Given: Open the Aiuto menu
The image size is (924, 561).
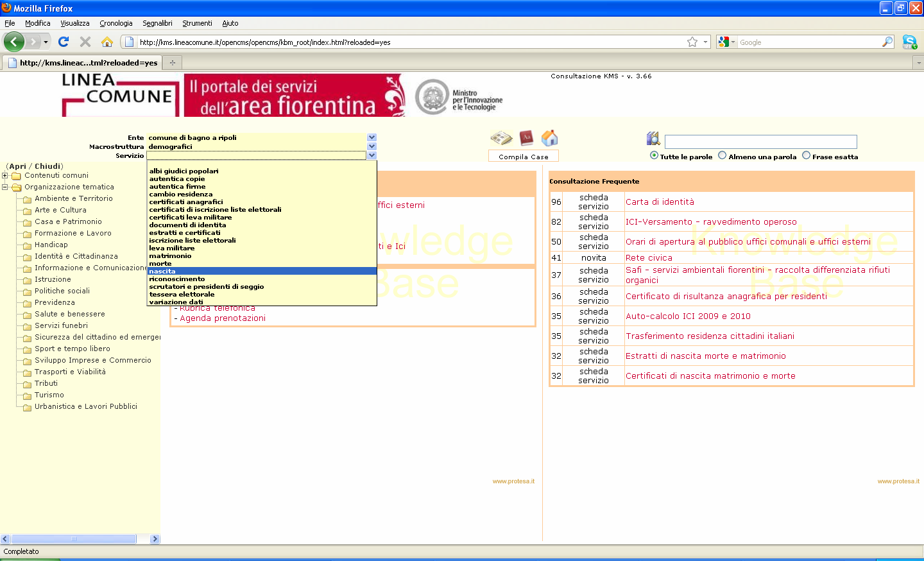Looking at the screenshot, I should [x=230, y=23].
